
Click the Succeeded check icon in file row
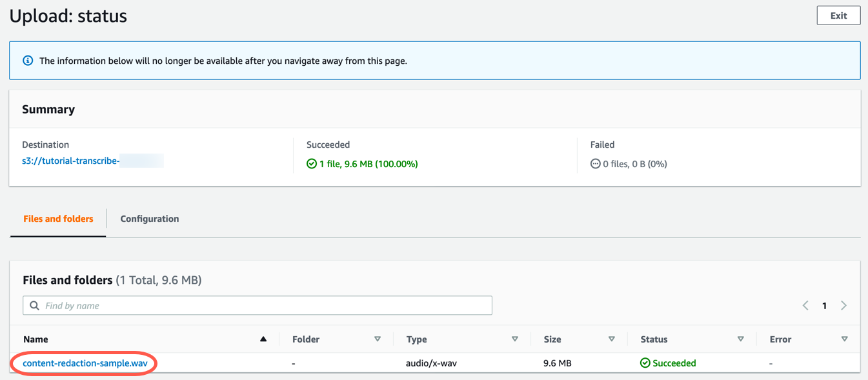click(x=645, y=363)
